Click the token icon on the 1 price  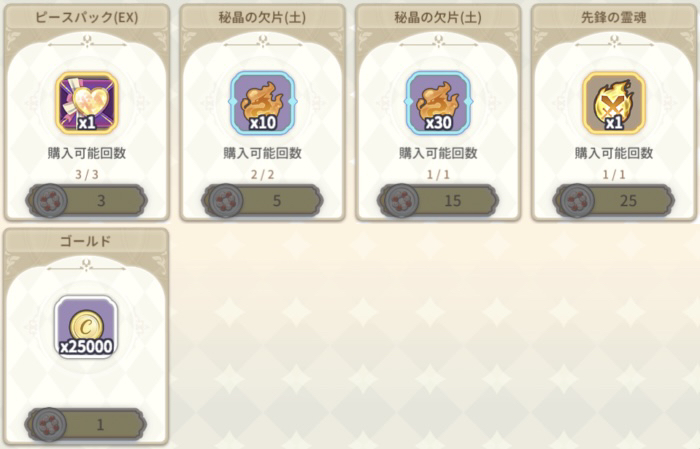50,424
